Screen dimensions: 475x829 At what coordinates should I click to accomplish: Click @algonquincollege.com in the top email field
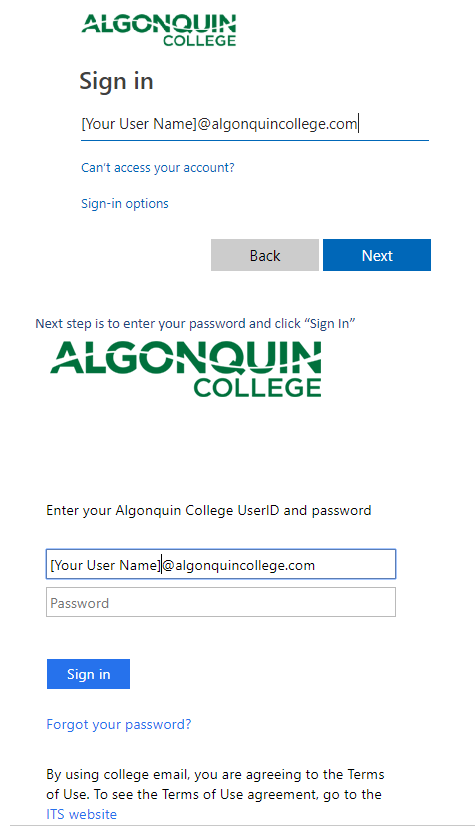[277, 124]
